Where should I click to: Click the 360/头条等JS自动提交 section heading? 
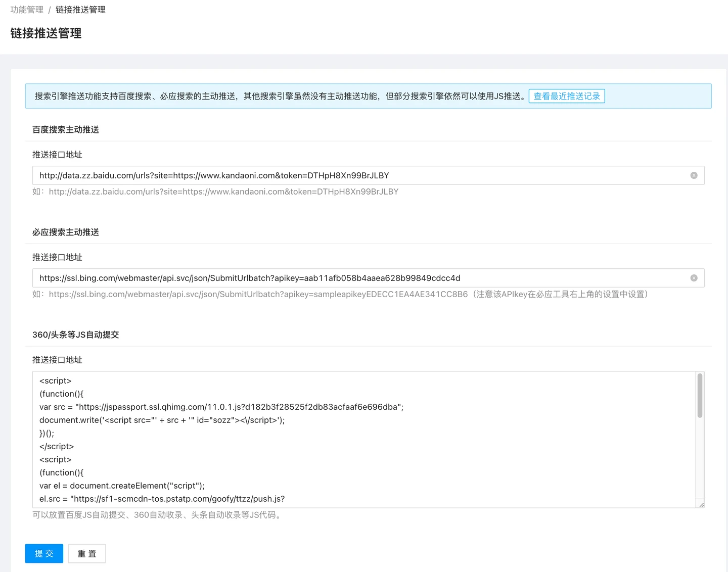click(75, 335)
